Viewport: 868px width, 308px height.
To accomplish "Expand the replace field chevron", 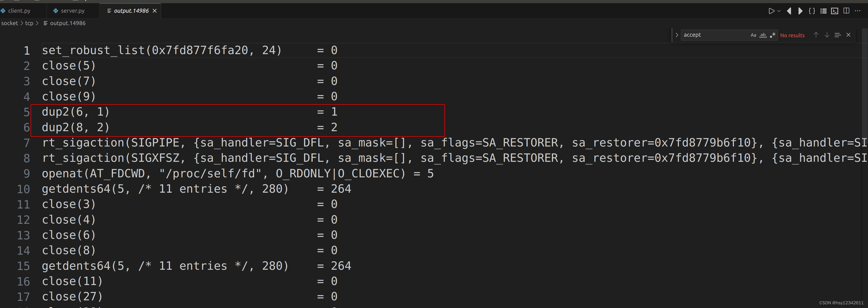I will (677, 35).
